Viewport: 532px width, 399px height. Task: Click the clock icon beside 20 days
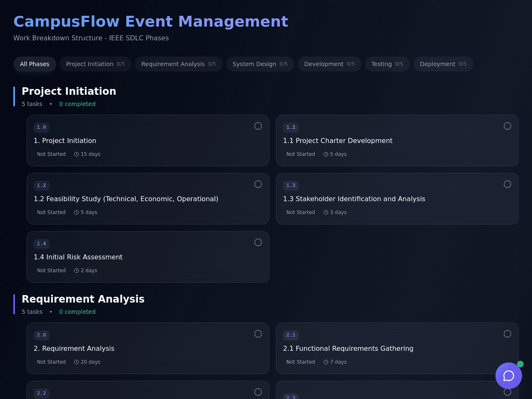(x=76, y=362)
